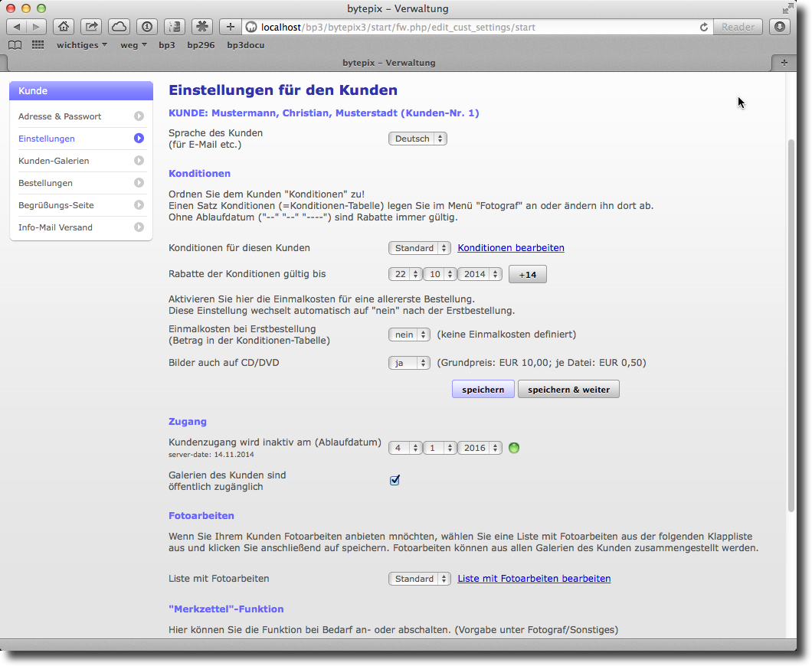The height and width of the screenshot is (666, 812).
Task: Open Bilder auch auf CD/DVD dropdown
Action: (x=408, y=363)
